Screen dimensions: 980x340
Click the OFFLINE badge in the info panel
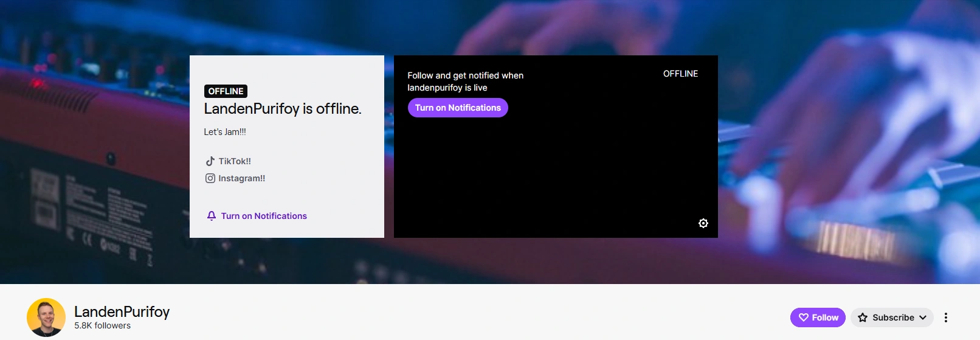226,91
